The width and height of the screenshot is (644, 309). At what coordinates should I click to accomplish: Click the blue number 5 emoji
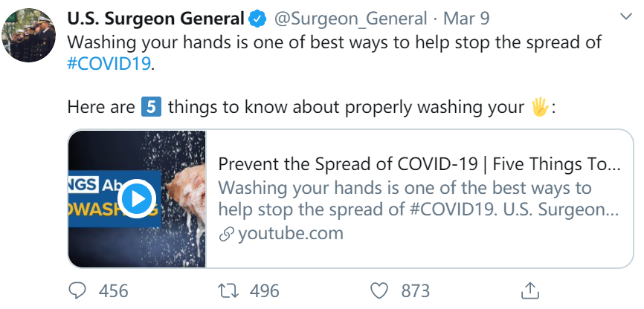click(x=151, y=107)
